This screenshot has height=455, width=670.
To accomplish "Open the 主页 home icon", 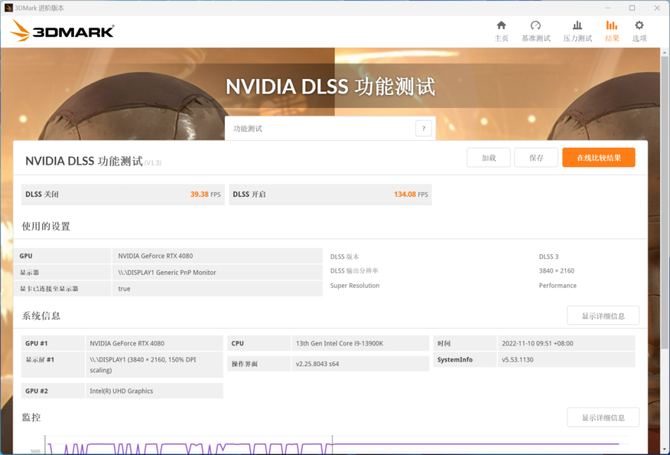I will pyautogui.click(x=501, y=30).
